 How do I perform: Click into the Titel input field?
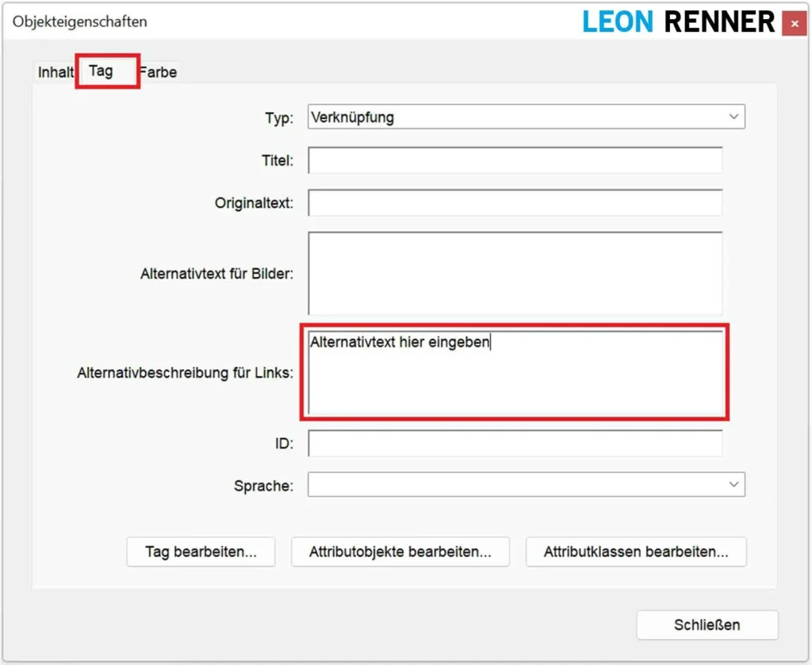[x=515, y=160]
